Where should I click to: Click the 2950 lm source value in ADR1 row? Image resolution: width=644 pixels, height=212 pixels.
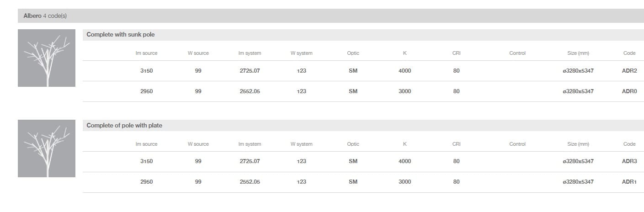[146, 182]
